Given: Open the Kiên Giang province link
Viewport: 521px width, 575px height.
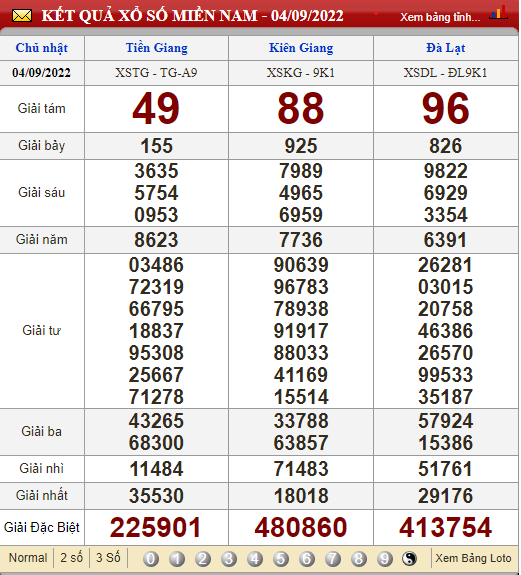Looking at the screenshot, I should tap(301, 48).
